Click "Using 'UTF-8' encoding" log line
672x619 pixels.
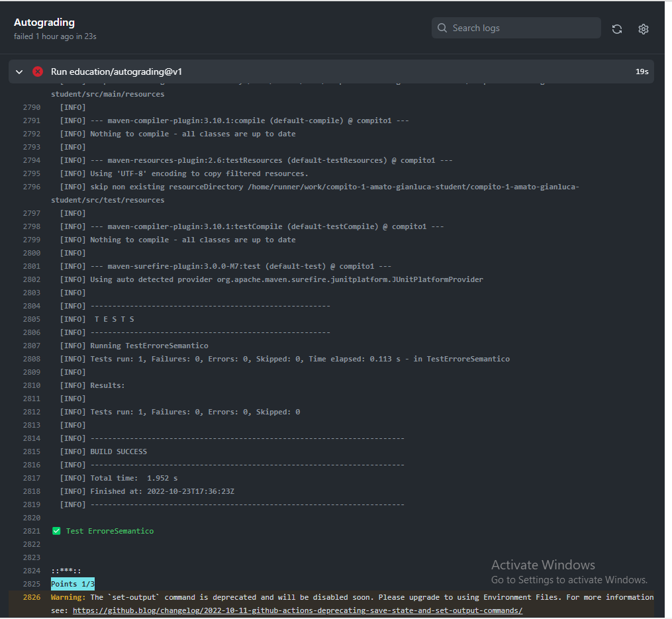point(184,173)
